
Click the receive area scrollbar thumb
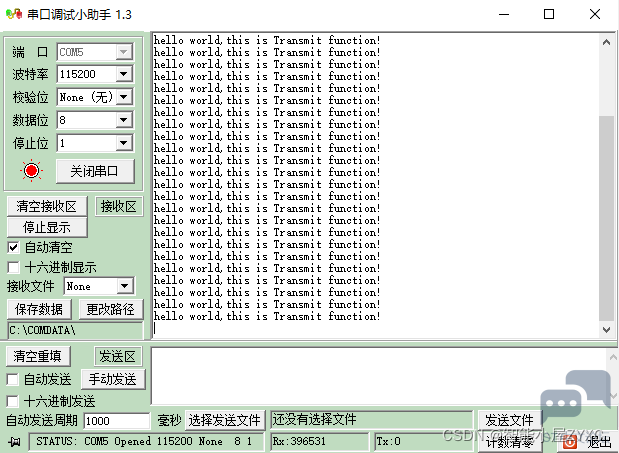point(607,218)
